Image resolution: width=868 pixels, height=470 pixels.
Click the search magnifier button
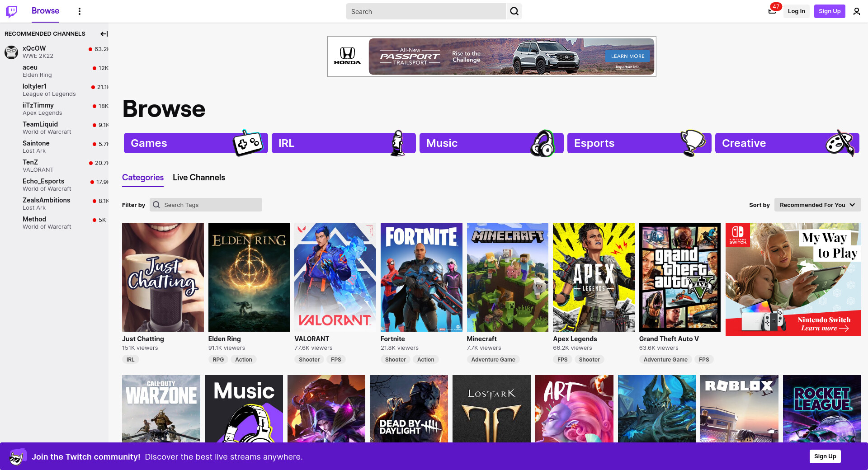[x=514, y=11]
